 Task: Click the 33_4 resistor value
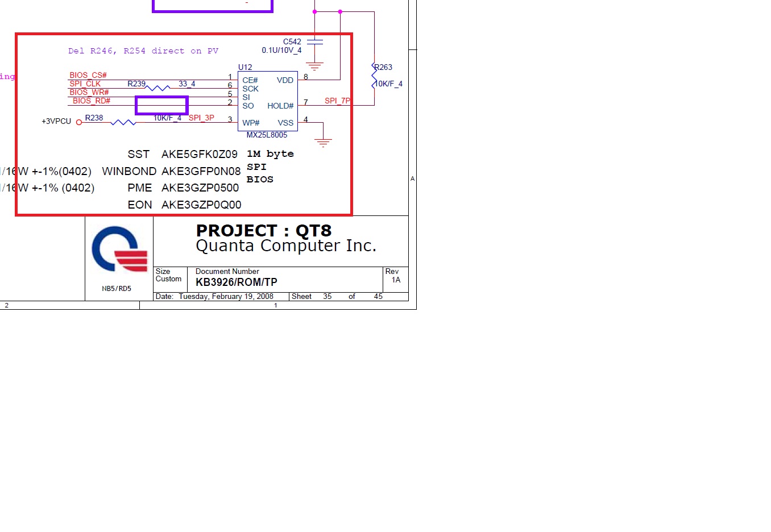tap(187, 84)
